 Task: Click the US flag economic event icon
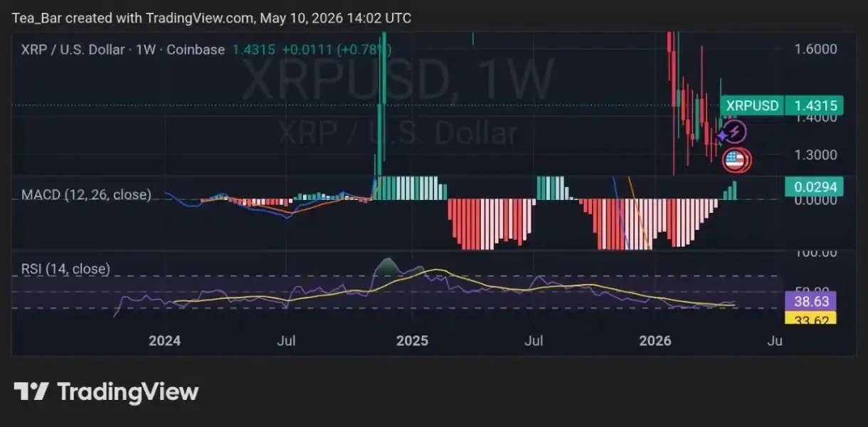(734, 160)
